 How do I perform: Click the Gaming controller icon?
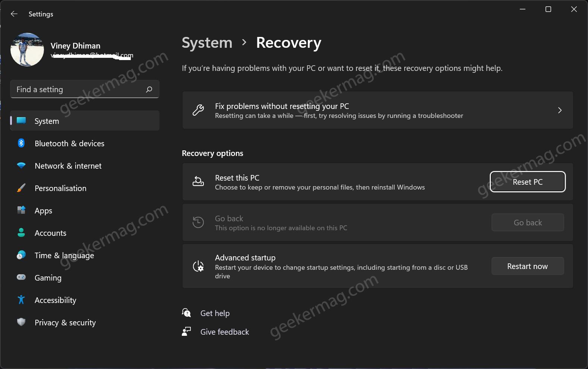click(21, 277)
